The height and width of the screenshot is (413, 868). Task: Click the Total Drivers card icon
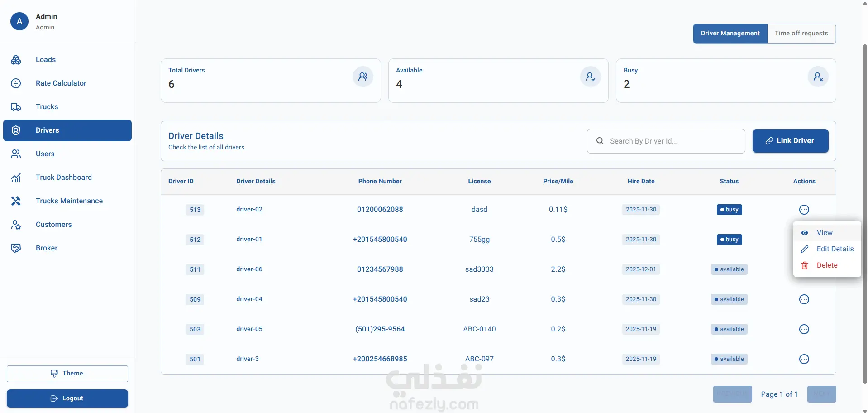pos(363,77)
